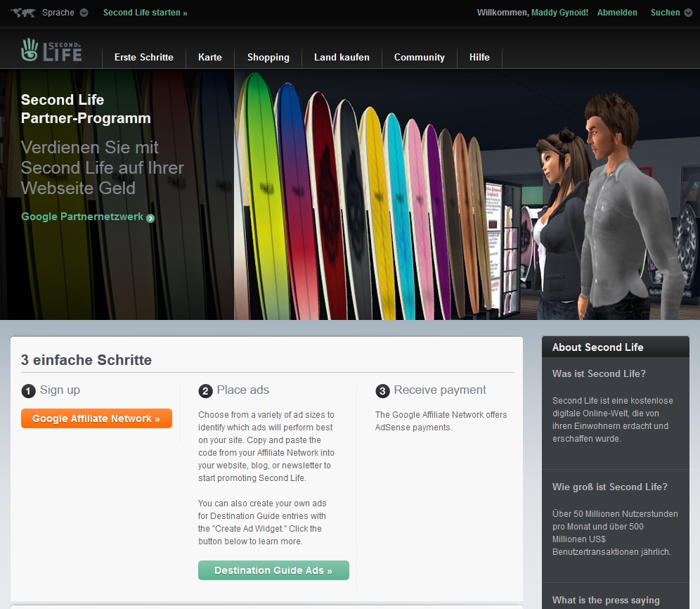Expand the Sprache dropdown arrow
This screenshot has height=609, width=700.
(84, 13)
